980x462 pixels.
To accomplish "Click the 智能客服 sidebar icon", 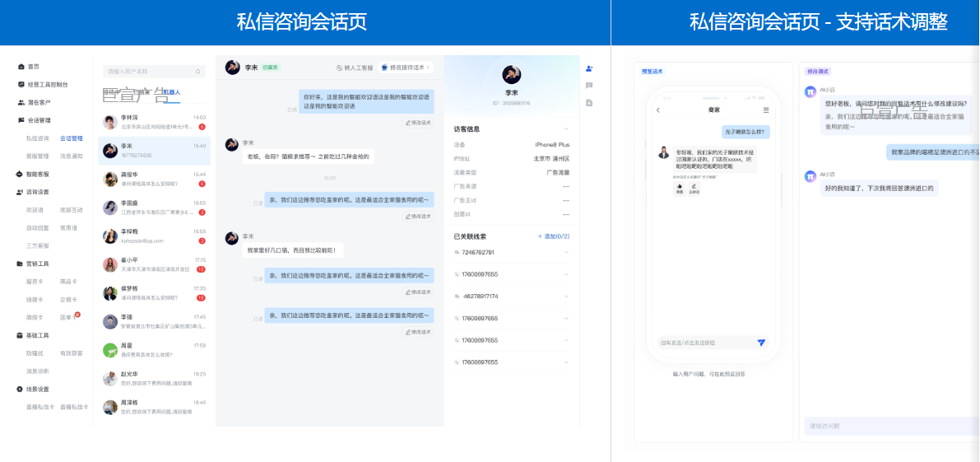I will (21, 174).
